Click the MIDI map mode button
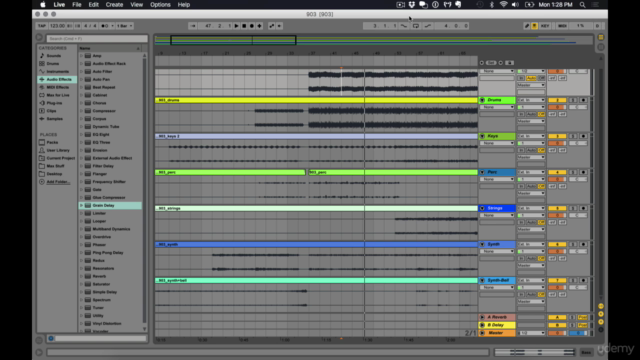The height and width of the screenshot is (360, 640). (562, 26)
